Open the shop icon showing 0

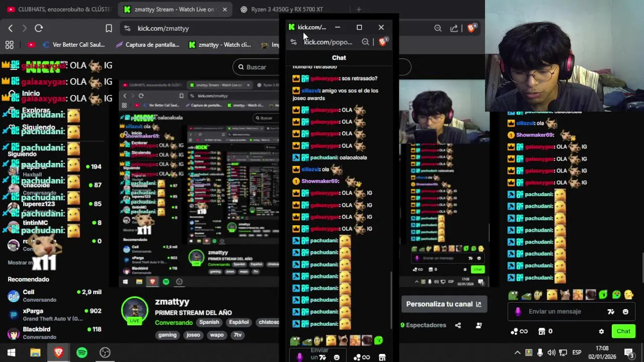point(545,331)
